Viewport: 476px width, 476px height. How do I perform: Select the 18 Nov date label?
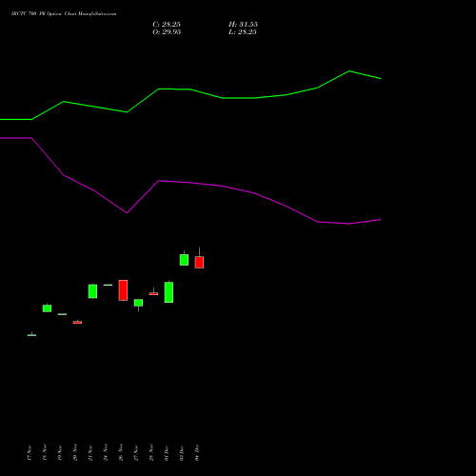pyautogui.click(x=45, y=452)
